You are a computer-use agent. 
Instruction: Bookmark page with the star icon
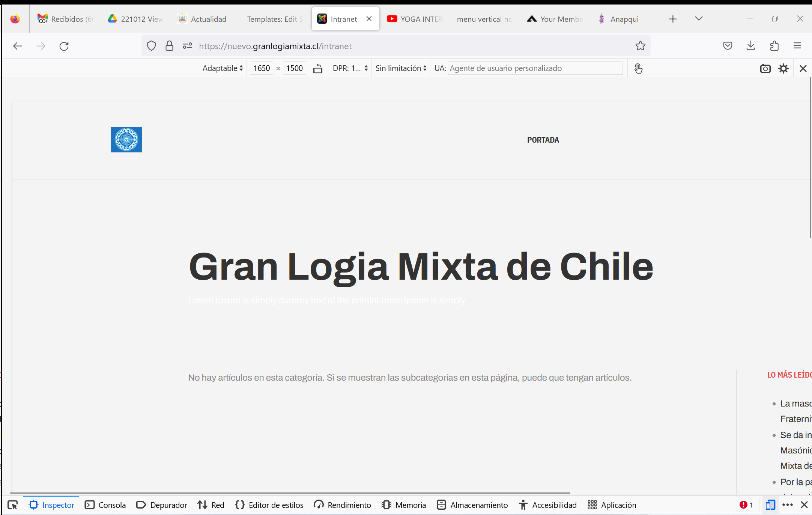640,46
